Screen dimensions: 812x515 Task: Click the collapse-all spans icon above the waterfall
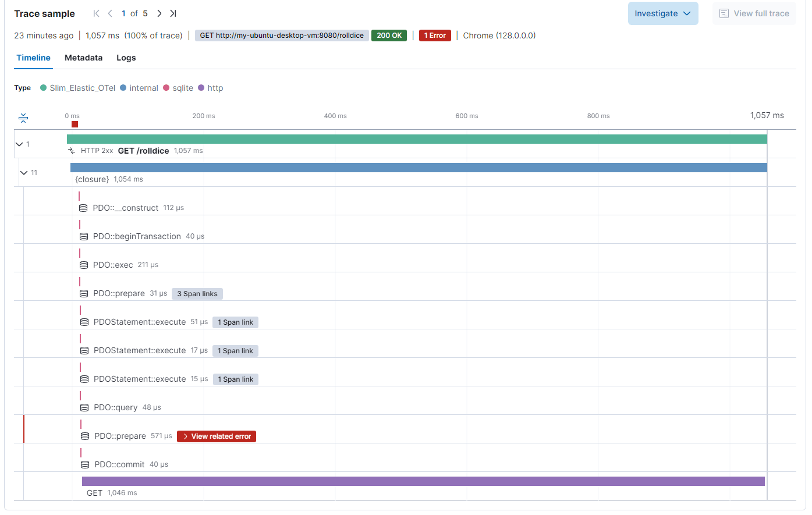tap(23, 118)
